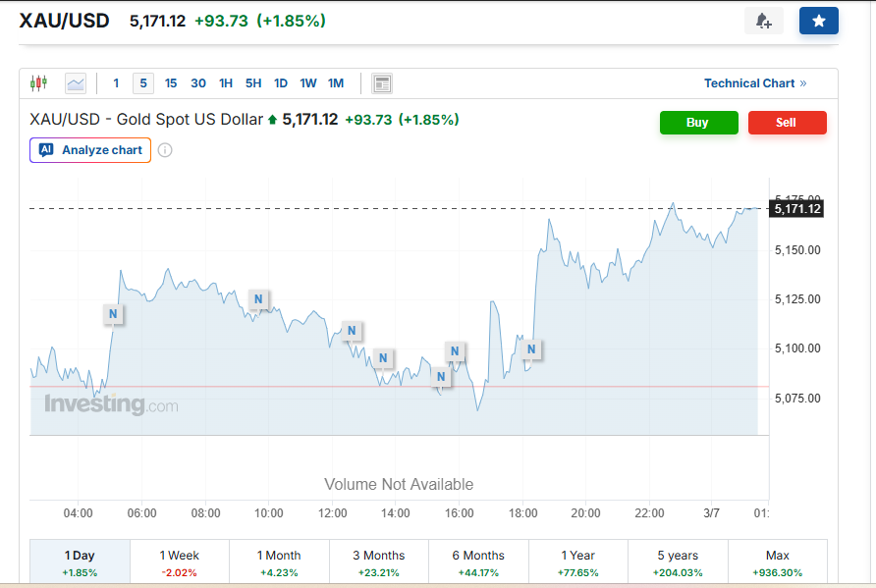Switch to the 1 Year range tab
Image resolution: width=876 pixels, height=588 pixels.
[577, 562]
